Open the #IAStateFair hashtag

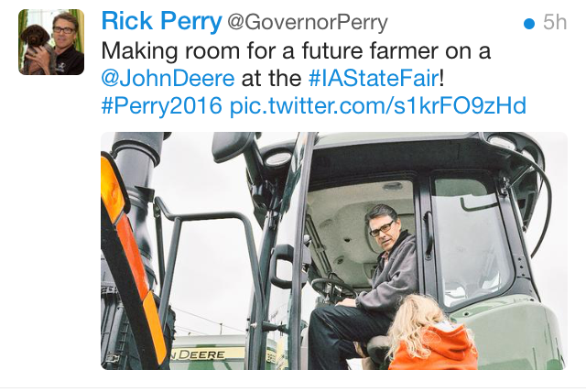click(374, 79)
